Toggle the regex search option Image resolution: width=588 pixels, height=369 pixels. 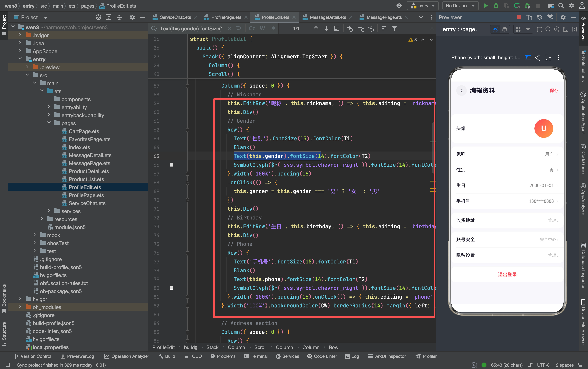coord(273,29)
